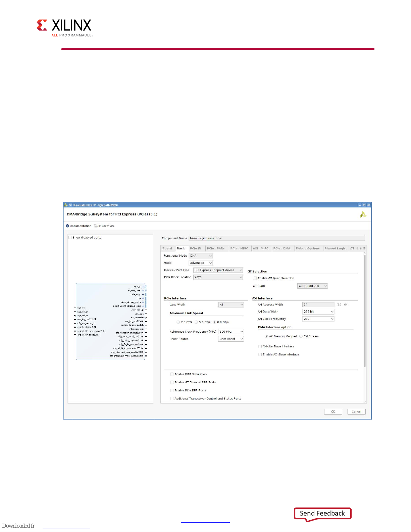Image resolution: width=411 pixels, height=532 pixels.
Task: Choose AXI Memory Mapped DMA interface
Action: tap(266, 336)
